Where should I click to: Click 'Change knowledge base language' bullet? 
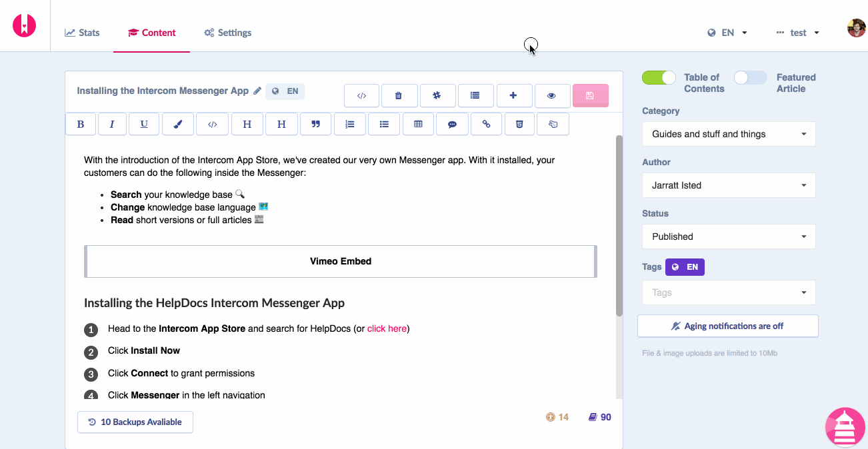tap(189, 207)
